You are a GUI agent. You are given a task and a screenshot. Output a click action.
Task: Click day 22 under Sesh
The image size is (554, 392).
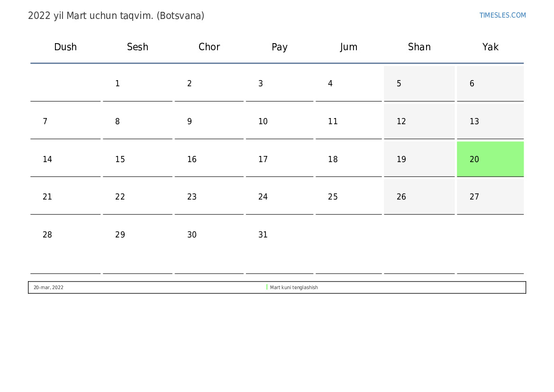point(120,197)
